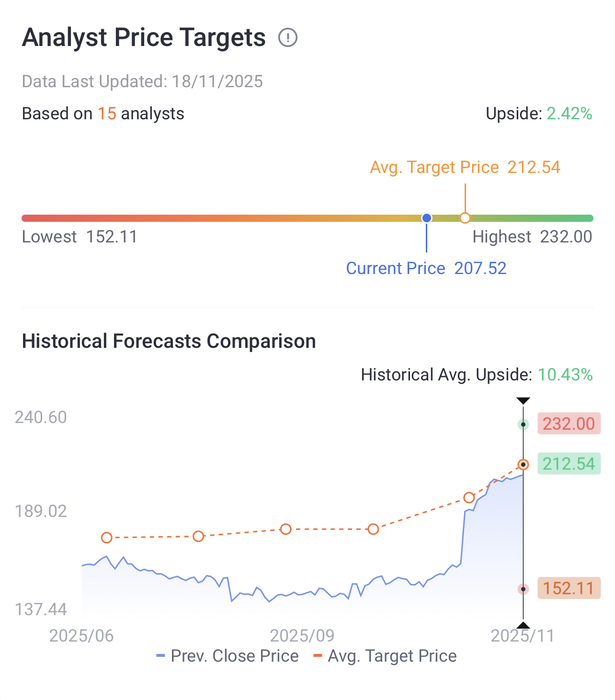Click the Upside 2.42% value

[x=569, y=114]
